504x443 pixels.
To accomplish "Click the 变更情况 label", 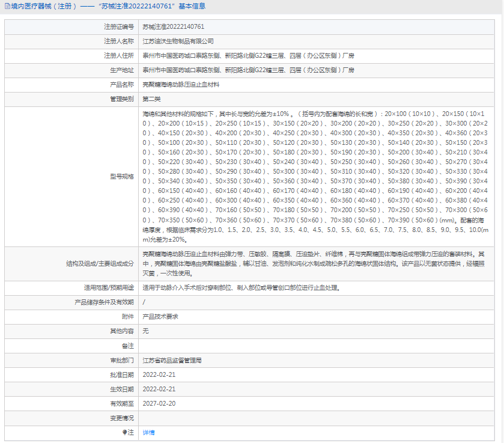I will [x=122, y=418].
